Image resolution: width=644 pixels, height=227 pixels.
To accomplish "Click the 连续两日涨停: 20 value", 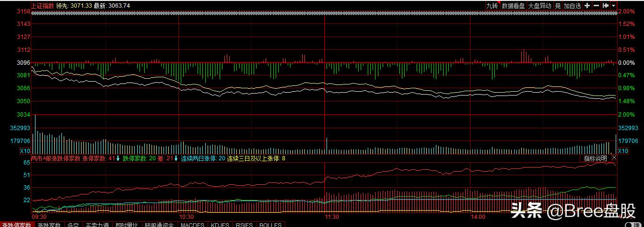I will click(x=203, y=158).
